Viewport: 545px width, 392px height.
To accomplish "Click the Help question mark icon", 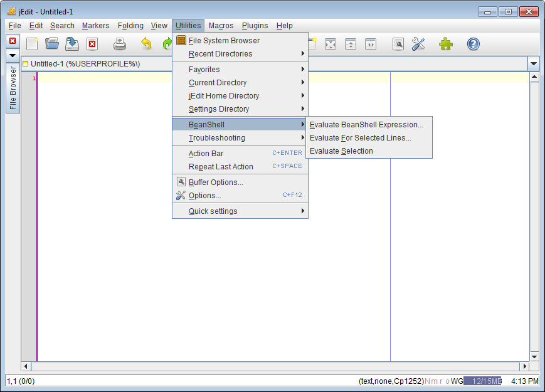I will 473,44.
